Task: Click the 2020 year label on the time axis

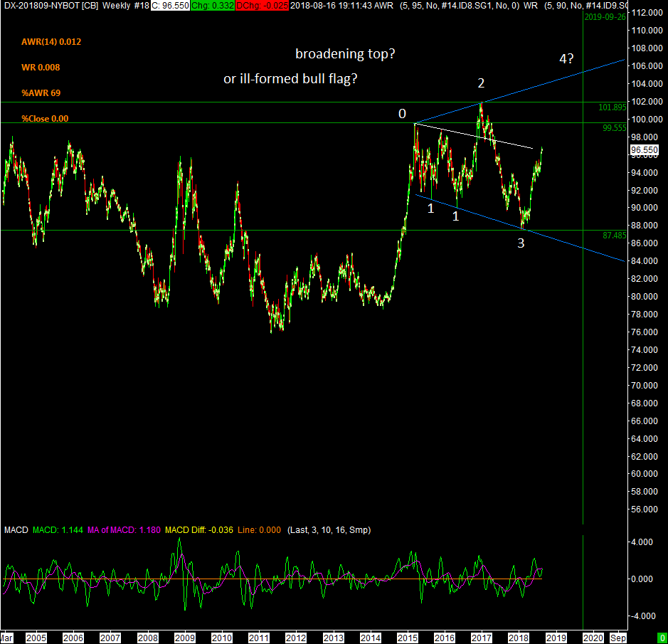Action: (x=593, y=638)
